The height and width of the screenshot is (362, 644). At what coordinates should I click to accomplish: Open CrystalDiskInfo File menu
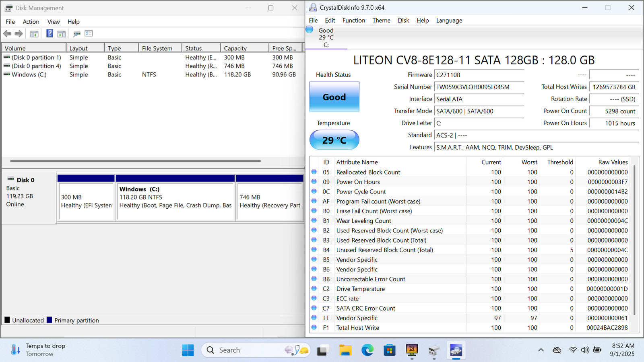[x=313, y=21]
